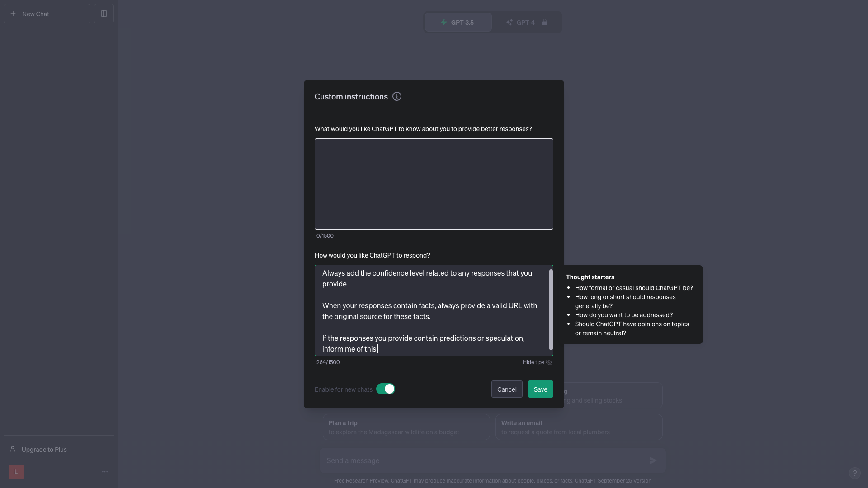The height and width of the screenshot is (488, 868).
Task: Click the send message arrow icon
Action: 653,460
